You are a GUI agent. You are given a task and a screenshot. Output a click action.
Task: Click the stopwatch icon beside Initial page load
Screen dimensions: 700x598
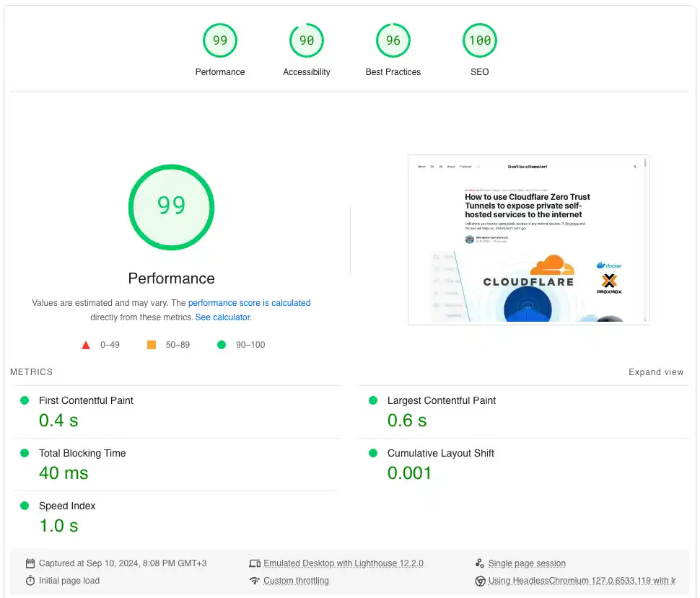coord(30,581)
